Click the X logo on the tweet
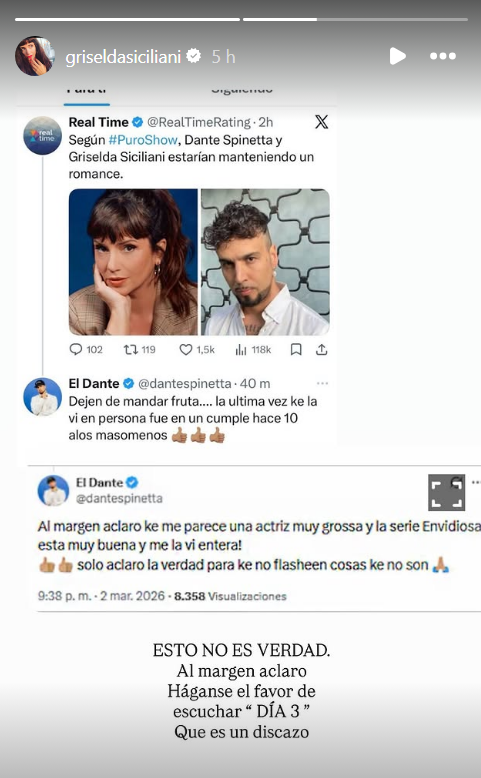The height and width of the screenshot is (778, 481). (322, 122)
